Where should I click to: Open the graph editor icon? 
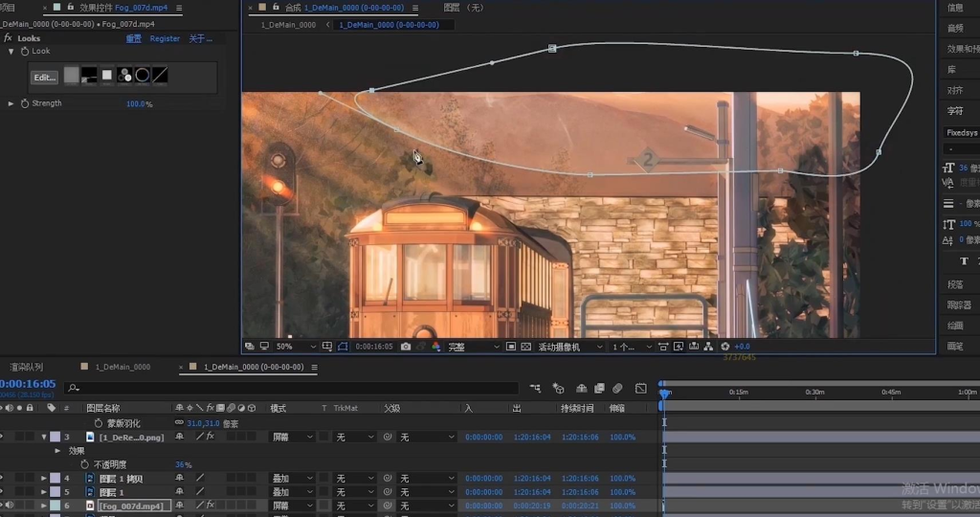640,388
